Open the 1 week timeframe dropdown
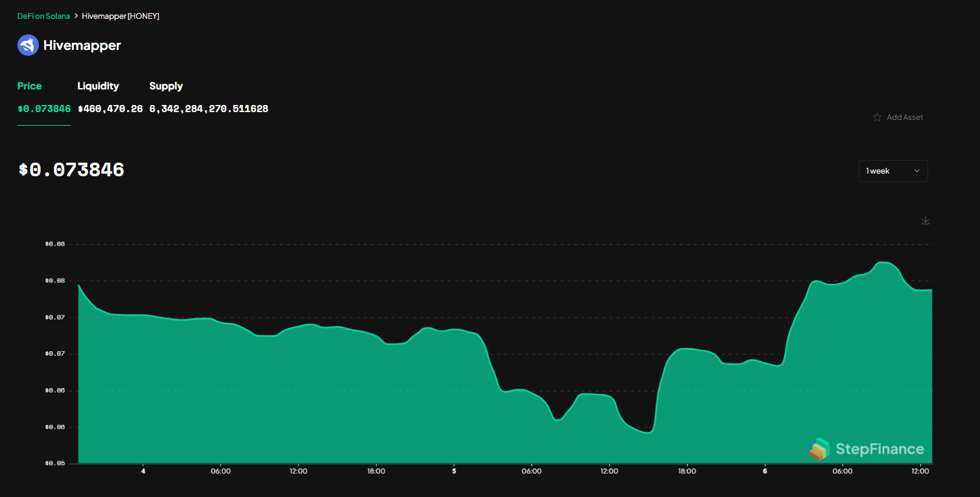 tap(892, 171)
